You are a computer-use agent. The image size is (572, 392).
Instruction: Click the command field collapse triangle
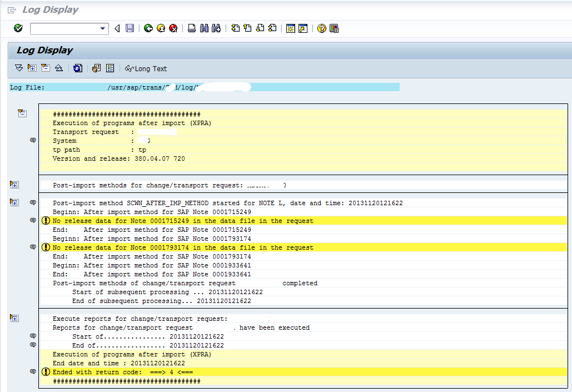117,28
